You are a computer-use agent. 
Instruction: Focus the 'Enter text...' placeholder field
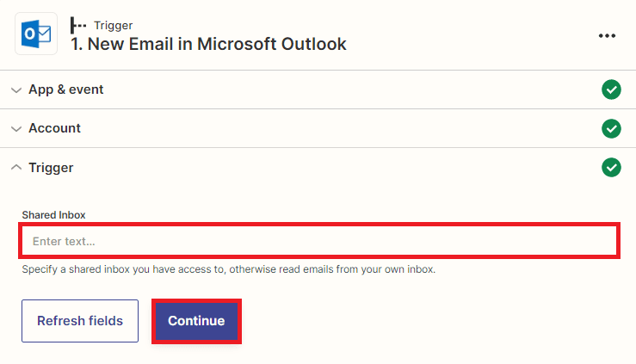pyautogui.click(x=318, y=241)
